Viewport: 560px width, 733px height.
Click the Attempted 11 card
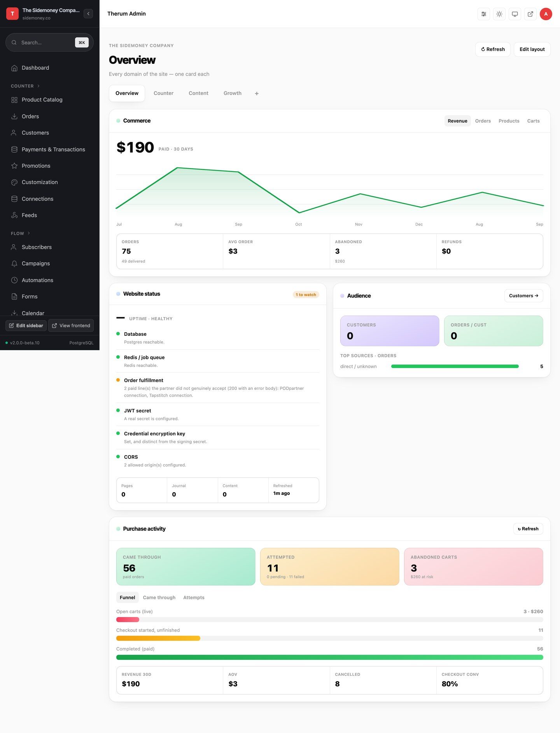[x=330, y=566]
